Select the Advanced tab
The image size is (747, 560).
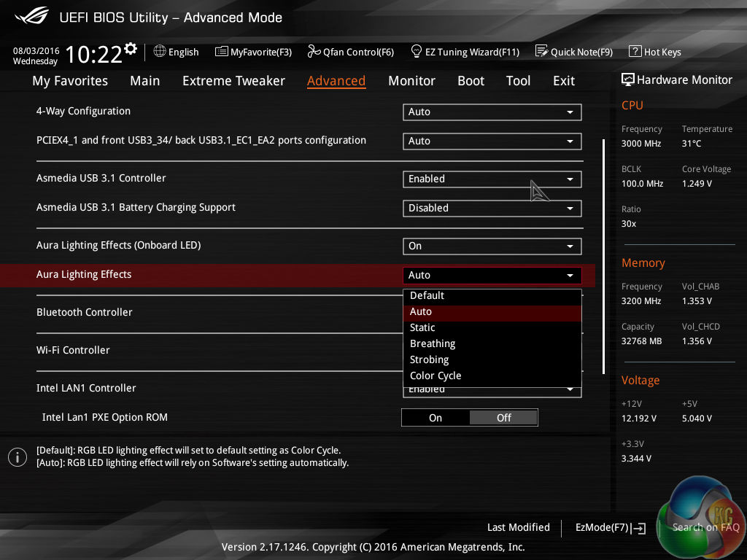click(x=336, y=81)
